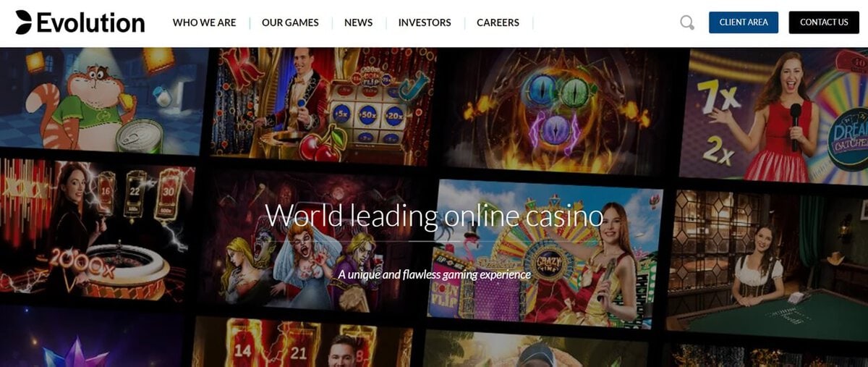This screenshot has height=367, width=868.
Task: Go to the CAREERS page
Action: pos(498,22)
